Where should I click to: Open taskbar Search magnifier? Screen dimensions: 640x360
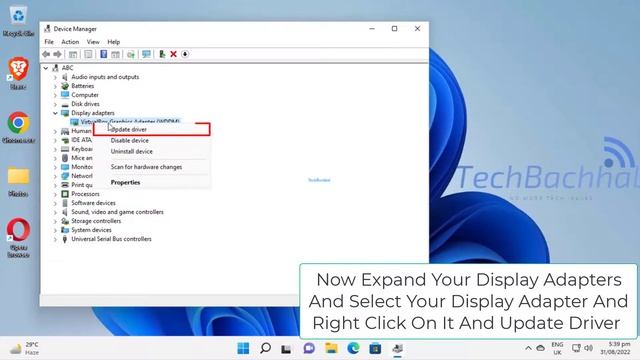(x=265, y=348)
